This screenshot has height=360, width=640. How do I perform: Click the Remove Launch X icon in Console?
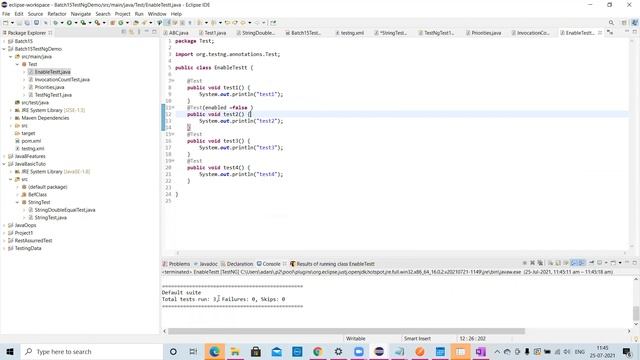[532, 263]
